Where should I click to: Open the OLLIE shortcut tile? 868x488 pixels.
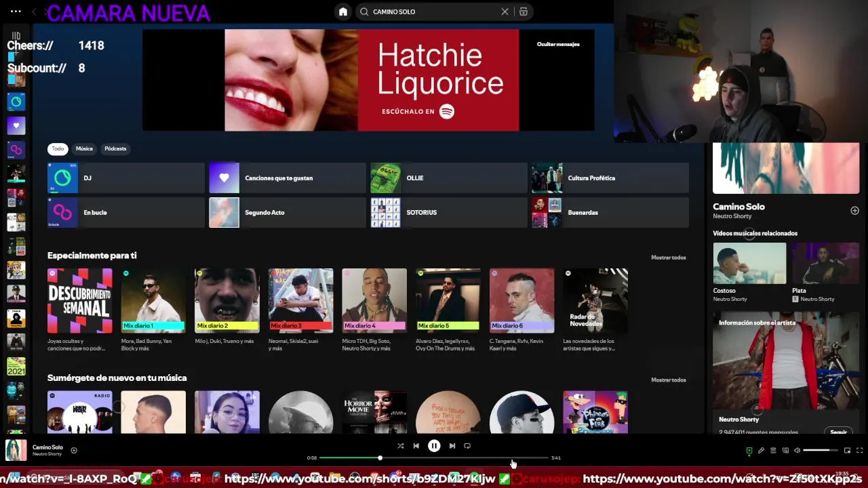coord(449,178)
